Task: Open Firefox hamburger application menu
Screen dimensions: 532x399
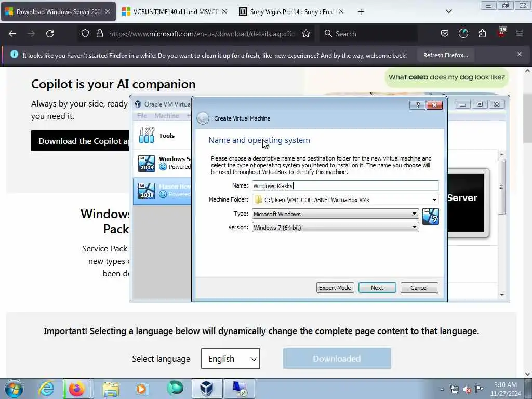Action: coord(520,34)
